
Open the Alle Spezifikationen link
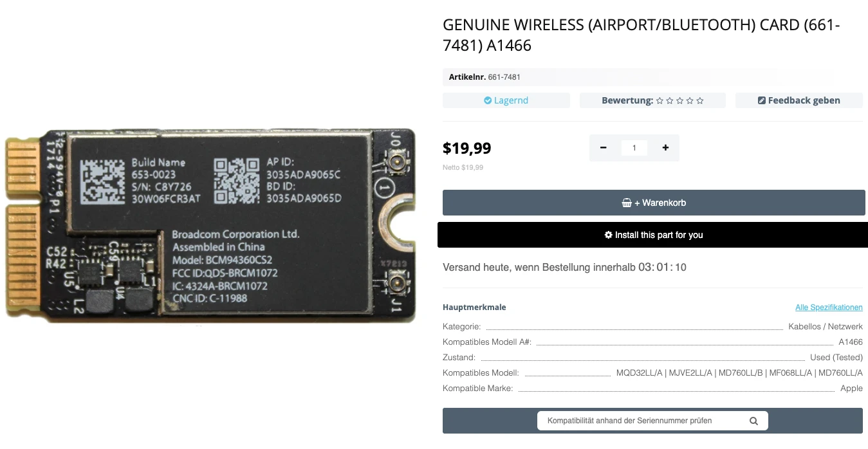(829, 307)
